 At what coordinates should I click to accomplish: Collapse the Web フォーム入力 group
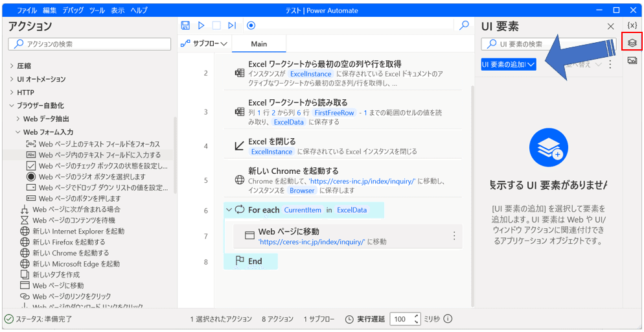tap(17, 132)
